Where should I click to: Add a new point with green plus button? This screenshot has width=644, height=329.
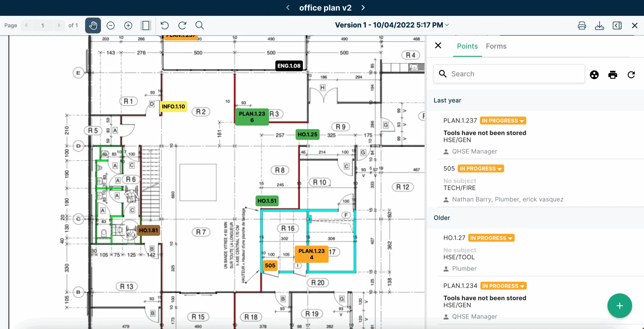point(619,306)
